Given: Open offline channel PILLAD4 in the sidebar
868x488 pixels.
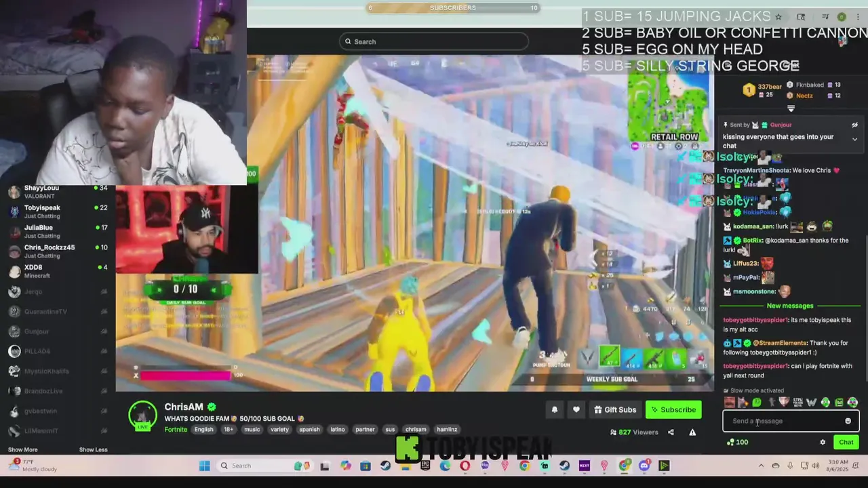Looking at the screenshot, I should click(58, 351).
